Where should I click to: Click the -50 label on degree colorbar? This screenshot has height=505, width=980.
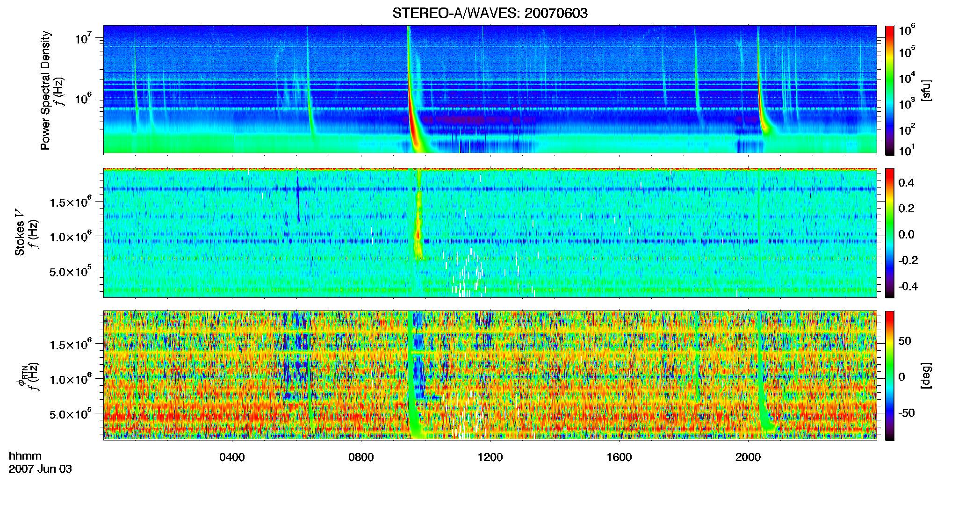907,413
